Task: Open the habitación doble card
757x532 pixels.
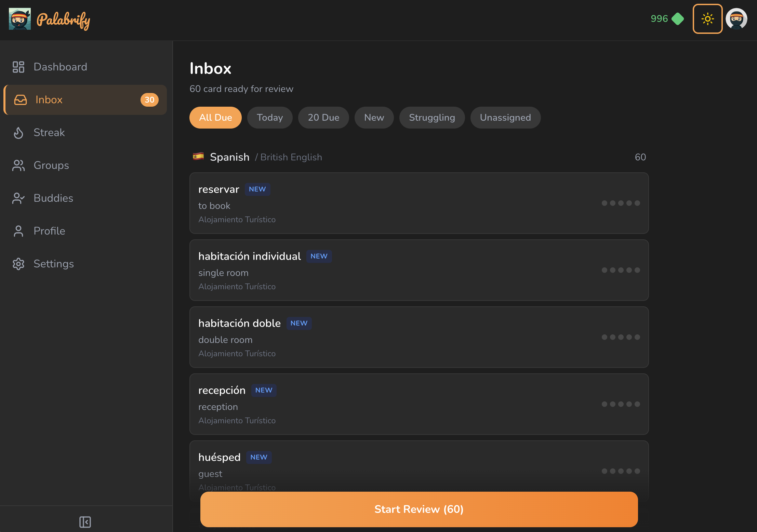Action: (419, 337)
